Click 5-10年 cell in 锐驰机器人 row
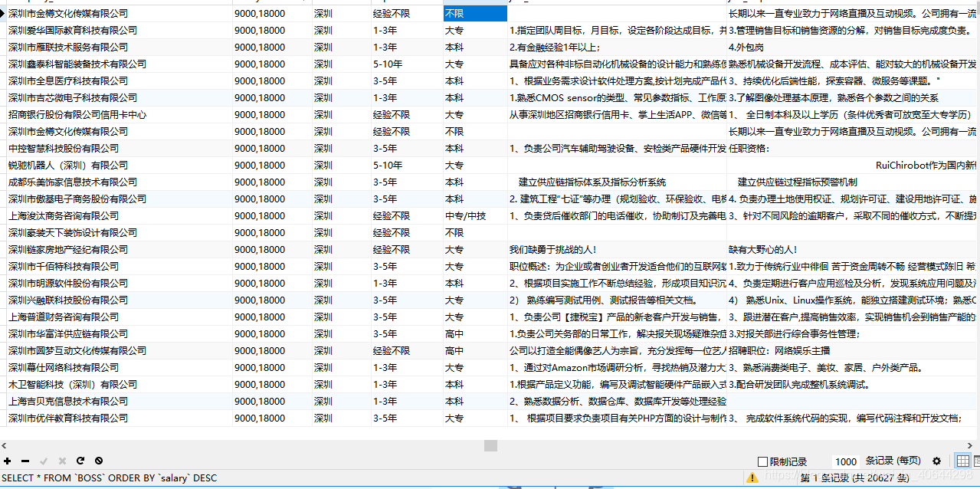Viewport: 980px width, 489px height. click(x=407, y=165)
